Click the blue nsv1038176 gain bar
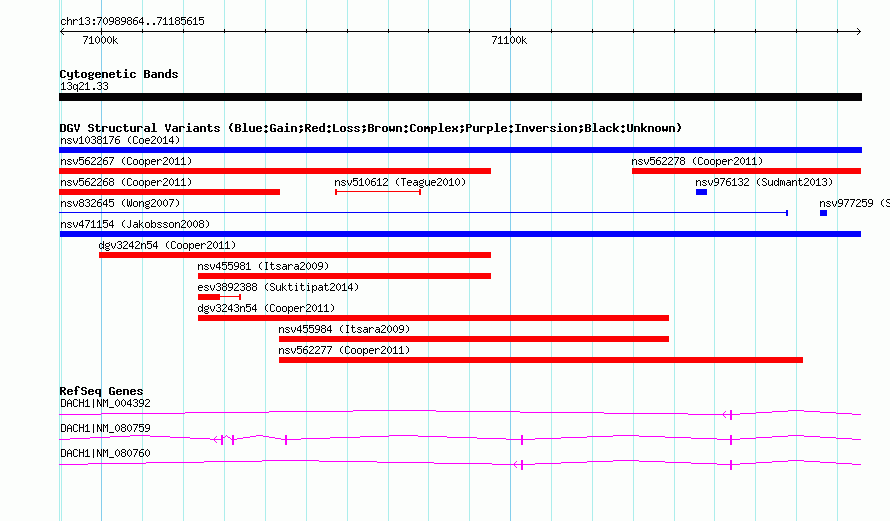 [460, 150]
